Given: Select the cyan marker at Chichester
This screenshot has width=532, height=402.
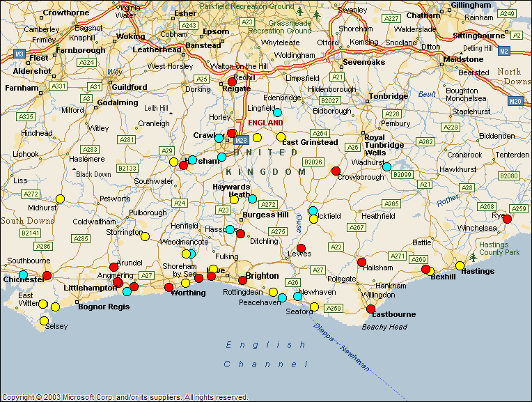Looking at the screenshot, I should pos(23,275).
